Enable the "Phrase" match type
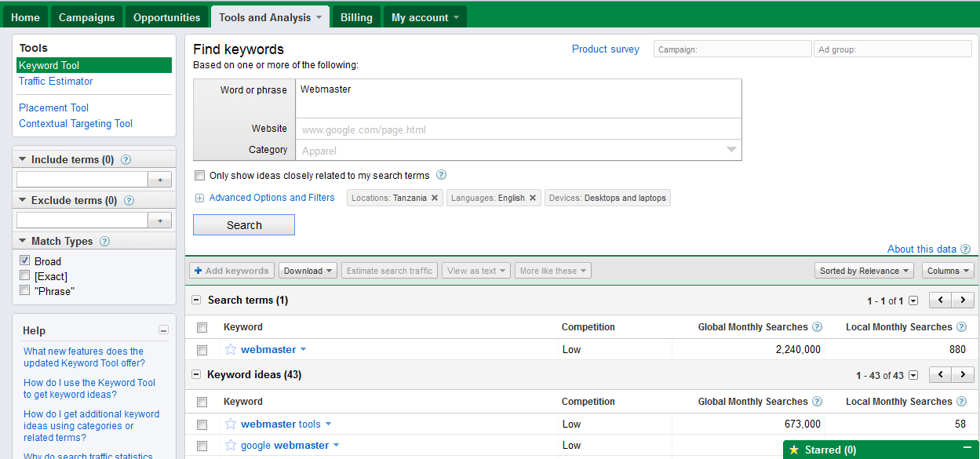This screenshot has width=980, height=459. point(25,290)
